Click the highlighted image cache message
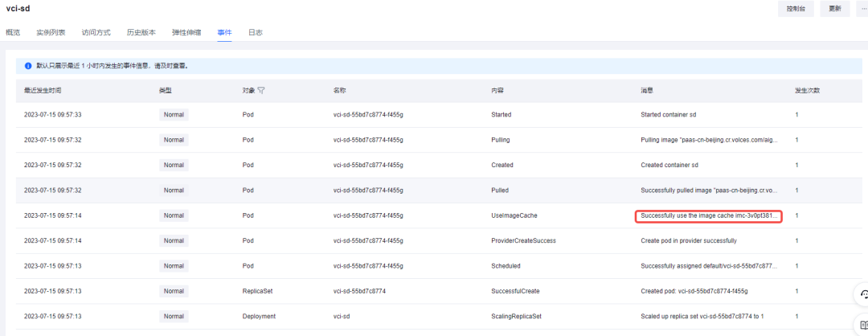Image resolution: width=868 pixels, height=336 pixels. click(708, 216)
